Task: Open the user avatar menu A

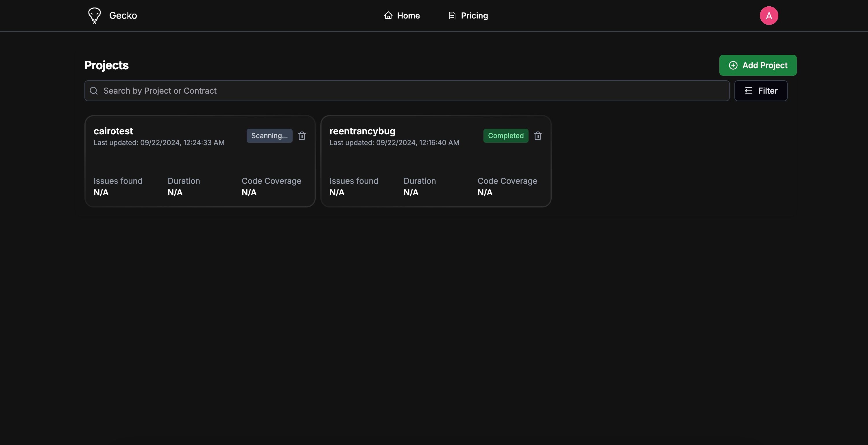Action: (x=769, y=16)
